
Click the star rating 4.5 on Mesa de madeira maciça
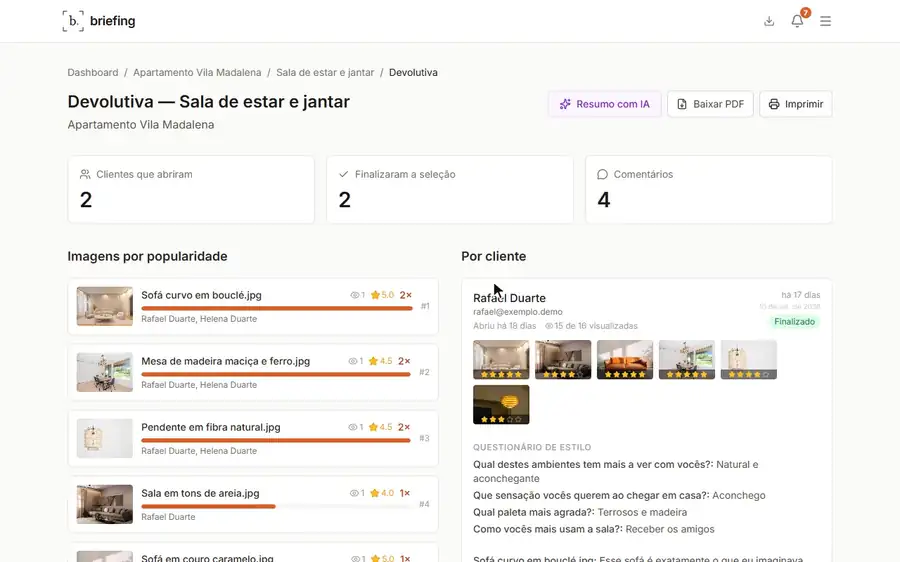coord(381,361)
